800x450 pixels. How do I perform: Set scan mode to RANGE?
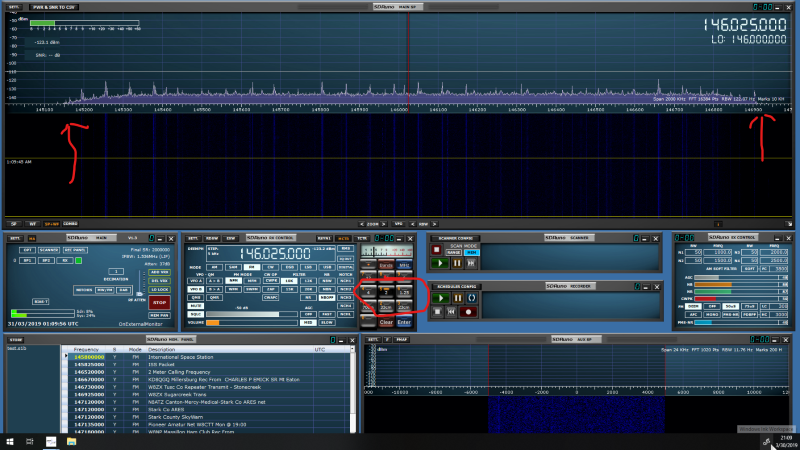(x=454, y=253)
